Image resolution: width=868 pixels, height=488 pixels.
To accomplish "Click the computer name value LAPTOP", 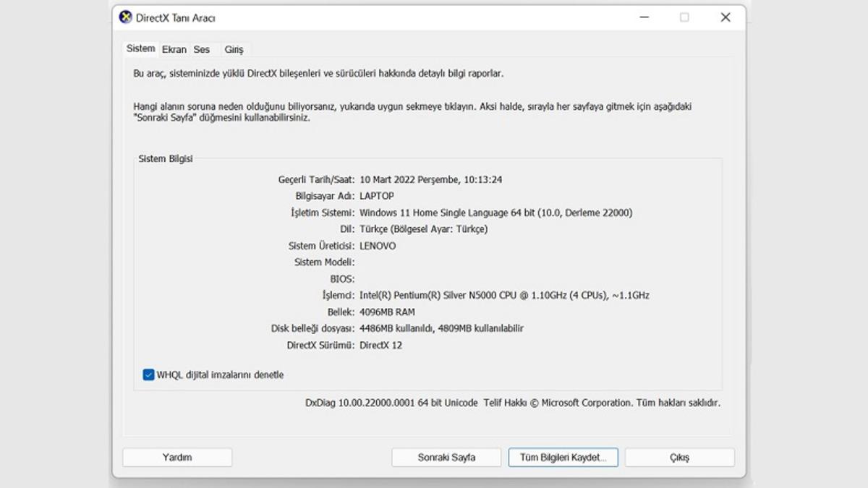I will [377, 196].
